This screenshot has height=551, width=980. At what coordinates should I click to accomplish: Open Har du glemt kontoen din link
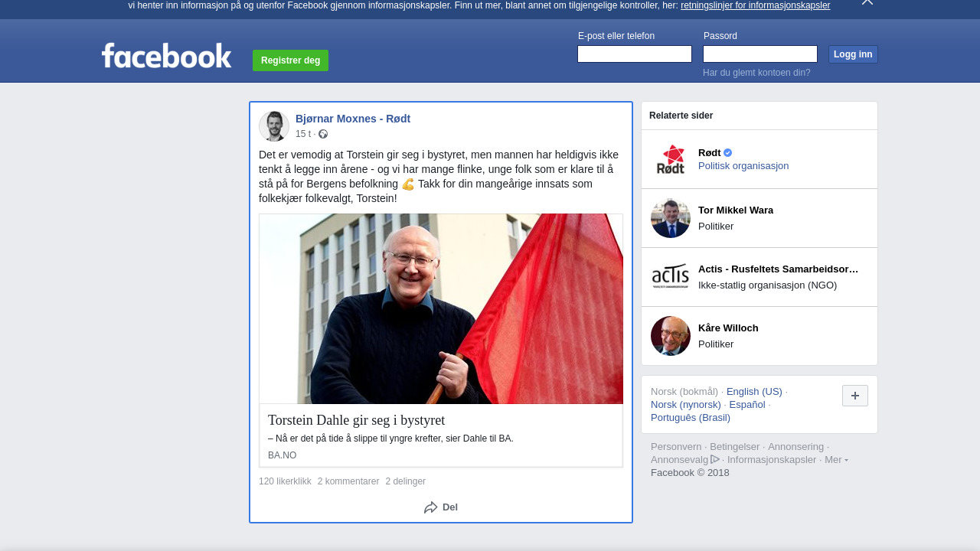[756, 73]
